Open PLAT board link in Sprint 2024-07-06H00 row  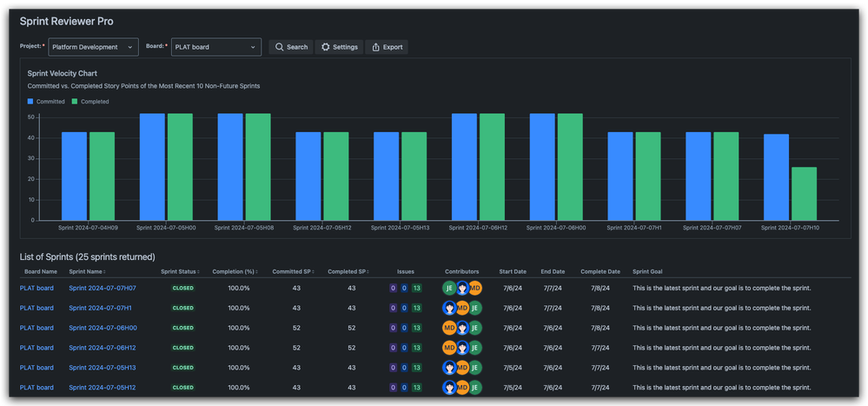36,328
